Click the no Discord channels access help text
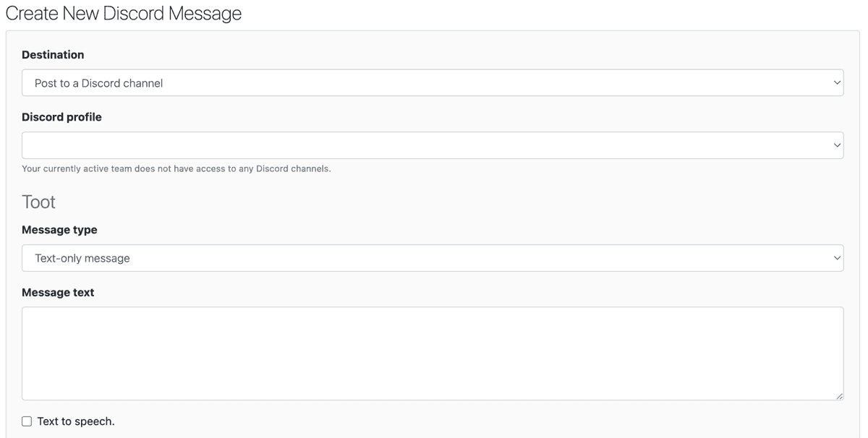 (176, 169)
